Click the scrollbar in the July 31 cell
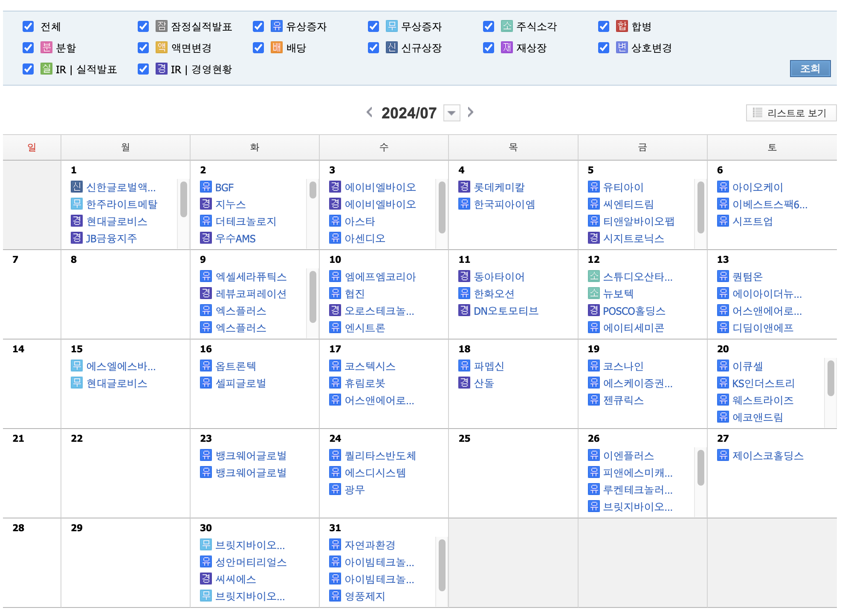The height and width of the screenshot is (616, 845). (442, 565)
